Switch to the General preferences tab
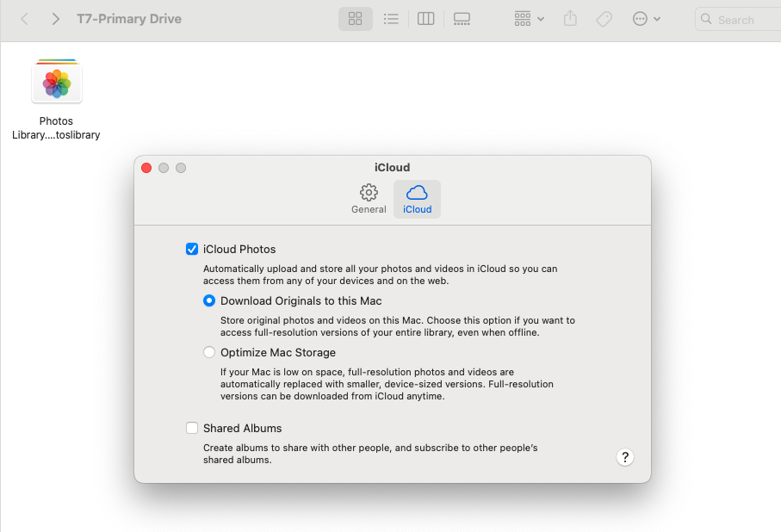The width and height of the screenshot is (781, 532). tap(369, 199)
